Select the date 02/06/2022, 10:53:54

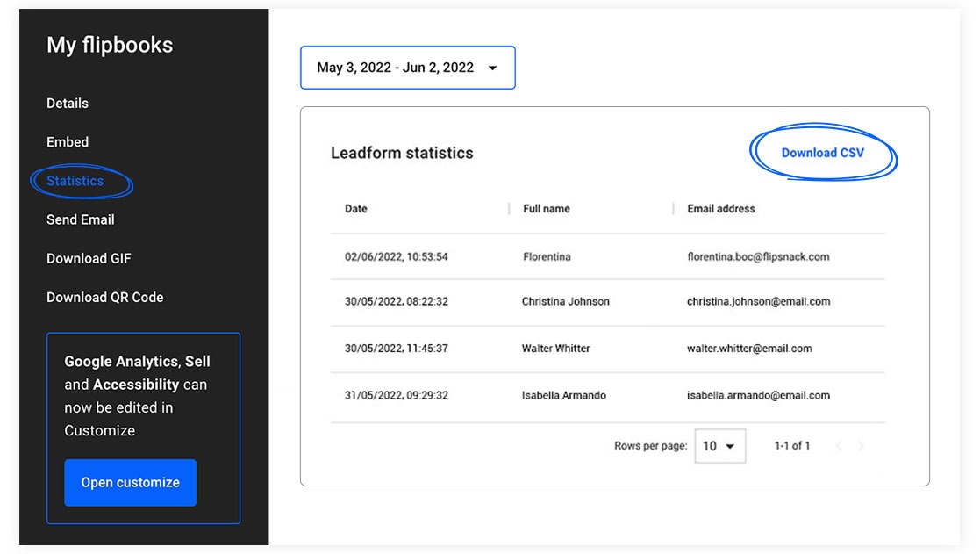(397, 256)
